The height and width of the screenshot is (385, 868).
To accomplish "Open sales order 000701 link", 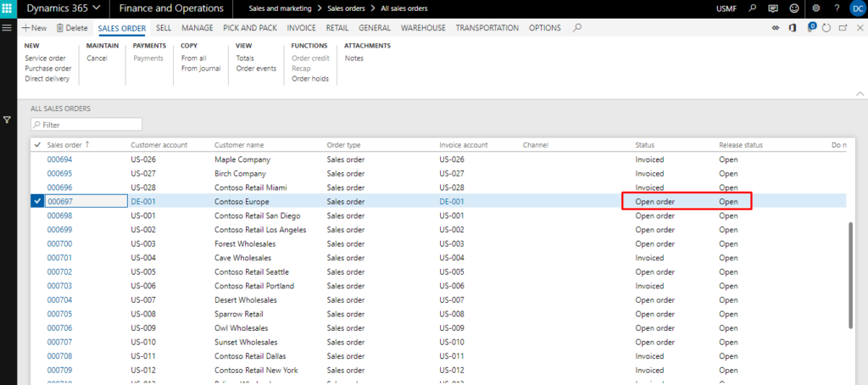I will [60, 258].
